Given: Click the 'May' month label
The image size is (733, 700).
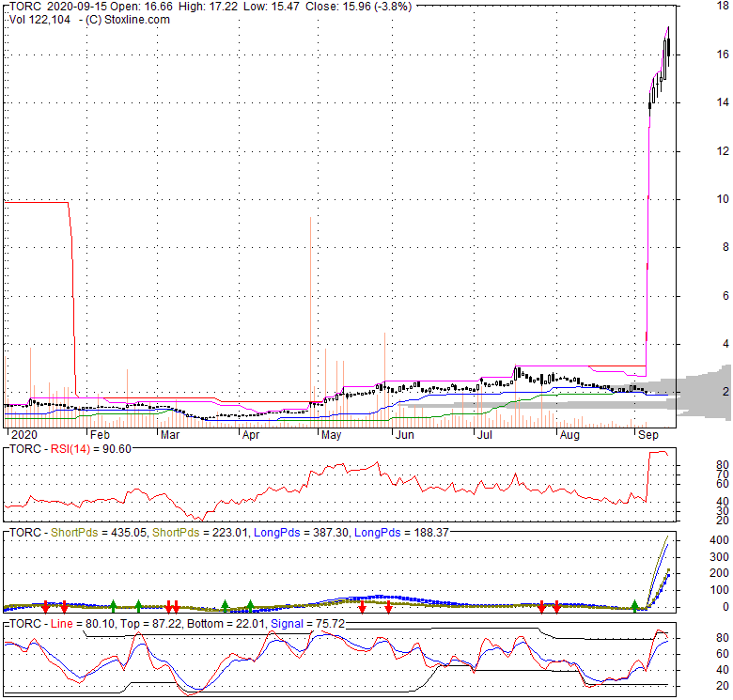Looking at the screenshot, I should point(331,435).
